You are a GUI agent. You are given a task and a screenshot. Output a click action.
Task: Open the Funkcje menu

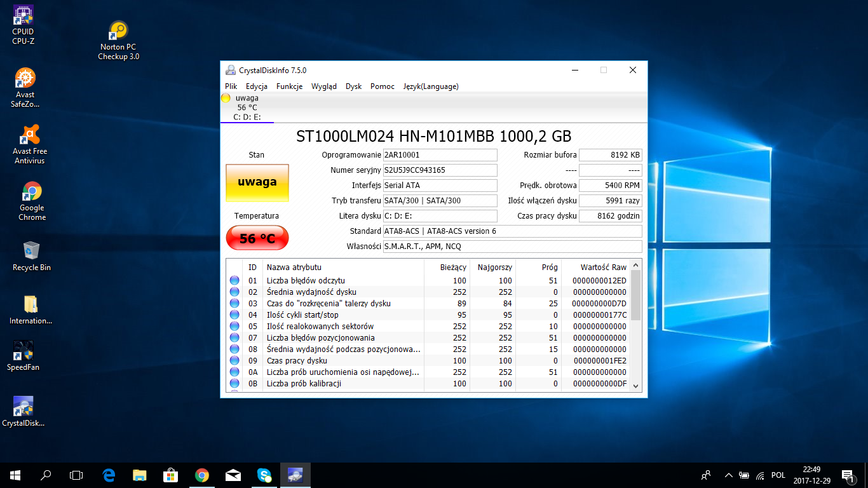pos(290,86)
